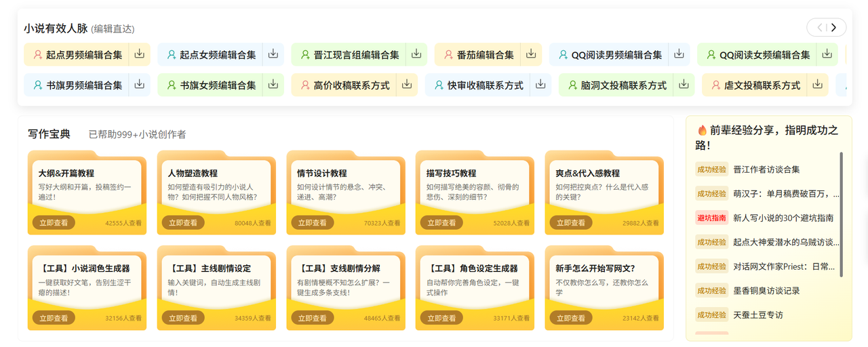Click 立即查看 on 支线剧情分解 card
The image size is (868, 347).
pyautogui.click(x=313, y=318)
